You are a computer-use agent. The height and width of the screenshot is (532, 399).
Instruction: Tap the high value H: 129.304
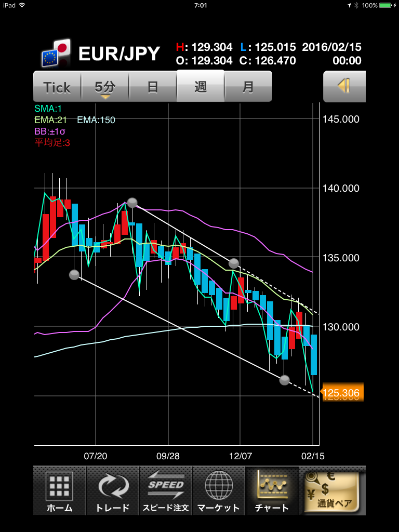pyautogui.click(x=204, y=47)
